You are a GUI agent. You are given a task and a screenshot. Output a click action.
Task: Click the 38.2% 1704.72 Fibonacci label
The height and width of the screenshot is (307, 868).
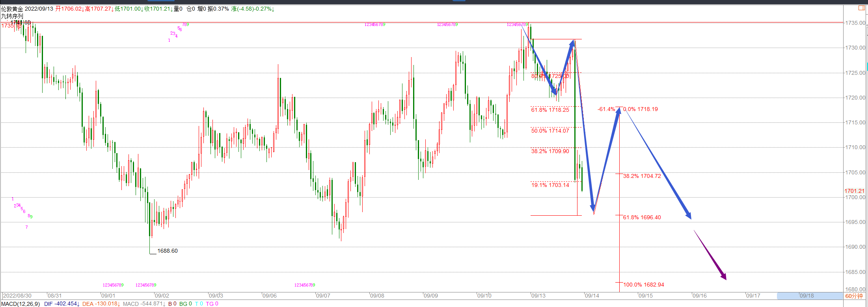point(642,176)
